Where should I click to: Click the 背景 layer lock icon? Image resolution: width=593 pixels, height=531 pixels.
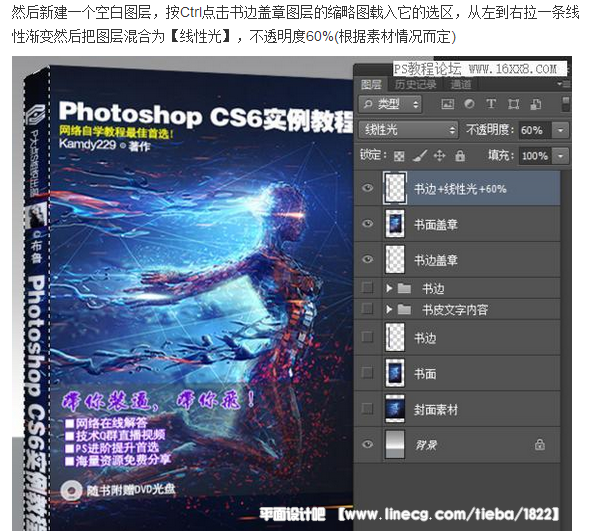tap(540, 444)
